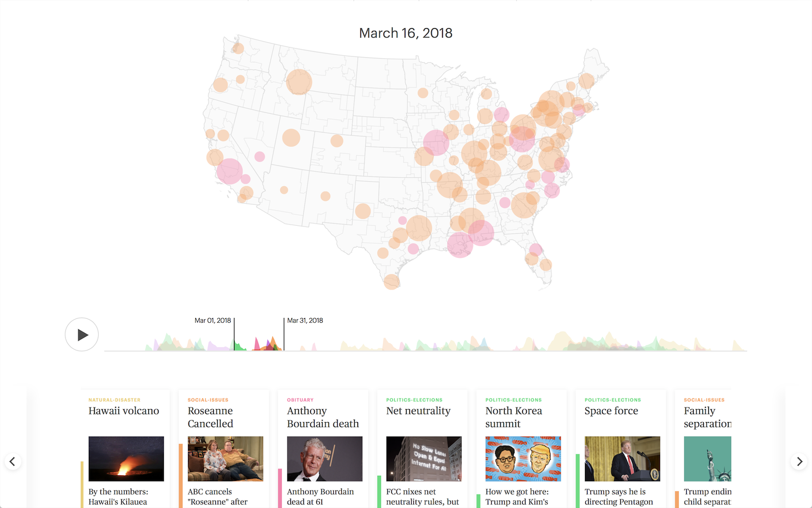The image size is (812, 508).
Task: Click the North Korea summit cartoon thumbnail
Action: pos(523,459)
